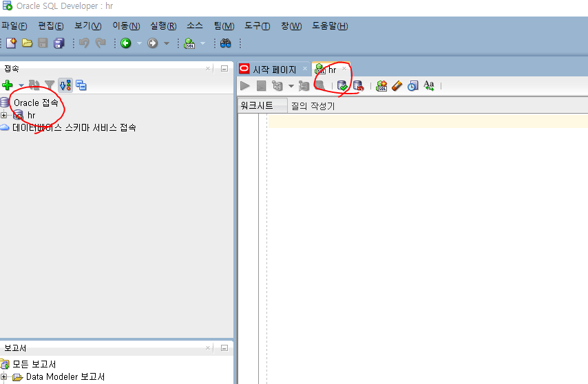Open the 보기(V) menu
This screenshot has width=588, height=384.
pos(87,26)
